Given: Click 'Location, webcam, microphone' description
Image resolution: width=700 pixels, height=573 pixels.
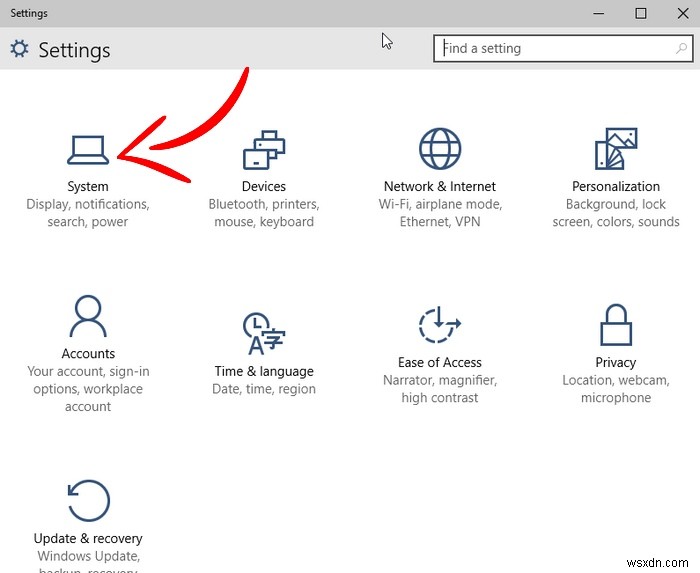Looking at the screenshot, I should coord(616,389).
